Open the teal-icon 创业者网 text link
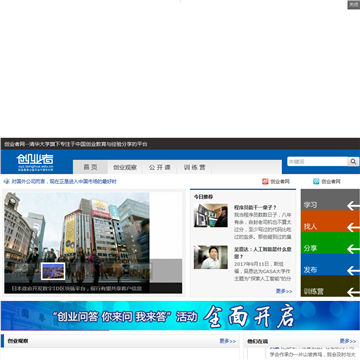360x360 pixels. coord(331,182)
